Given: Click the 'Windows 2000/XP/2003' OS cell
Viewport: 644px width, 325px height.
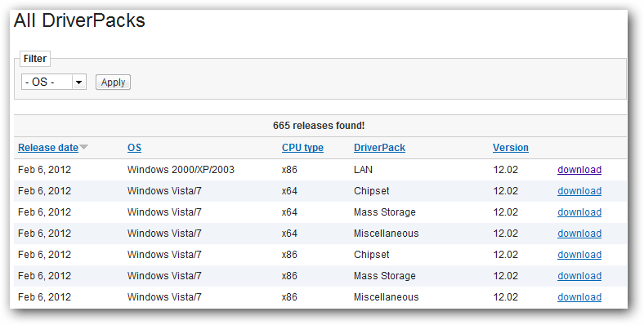Looking at the screenshot, I should (181, 170).
